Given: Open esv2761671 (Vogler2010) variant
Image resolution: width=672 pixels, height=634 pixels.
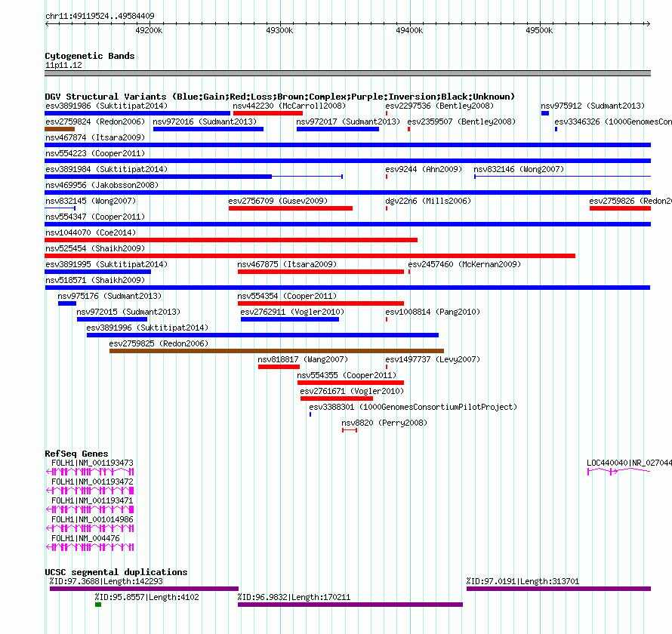Looking at the screenshot, I should click(x=337, y=399).
